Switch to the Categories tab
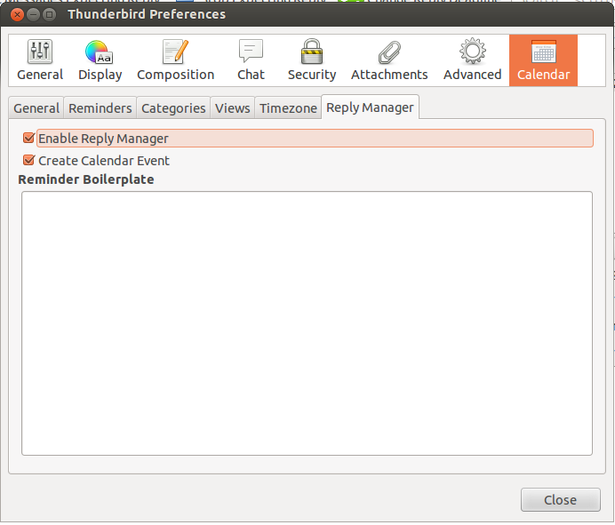The height and width of the screenshot is (525, 615). click(173, 108)
